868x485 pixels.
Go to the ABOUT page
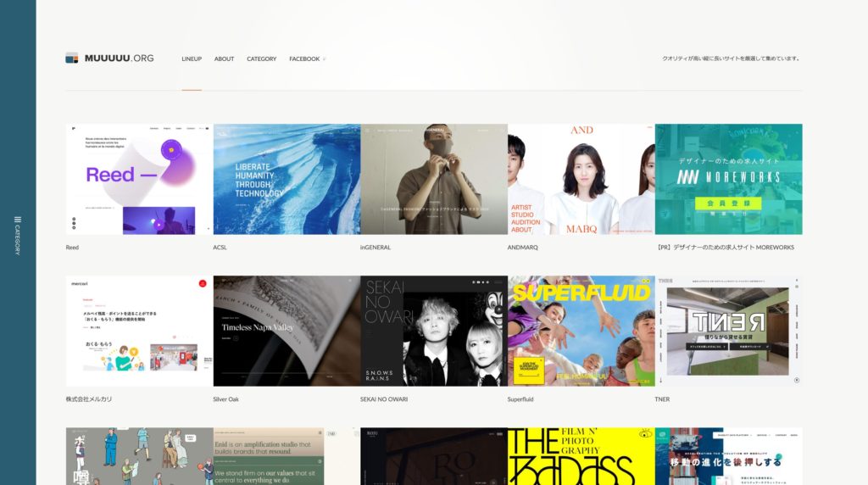pos(224,59)
